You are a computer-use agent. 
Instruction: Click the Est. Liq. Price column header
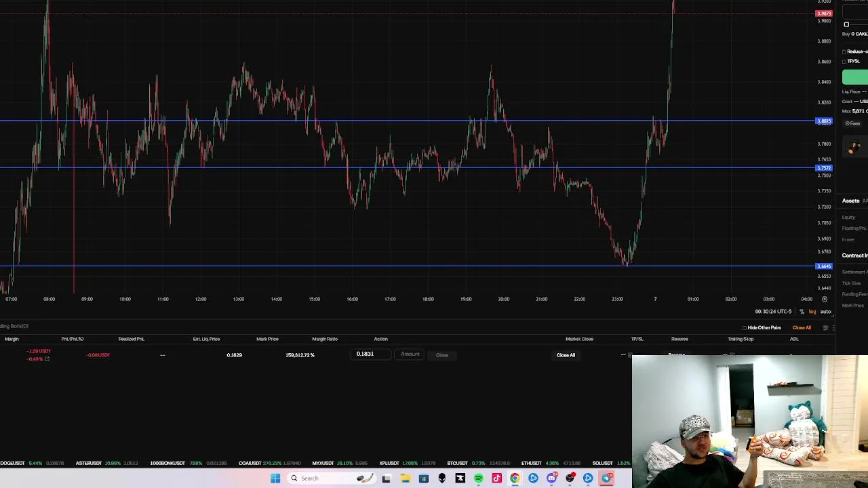click(x=206, y=339)
